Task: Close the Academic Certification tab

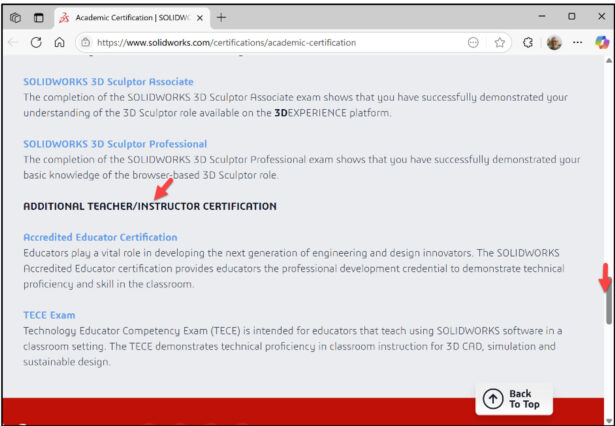Action: [200, 18]
